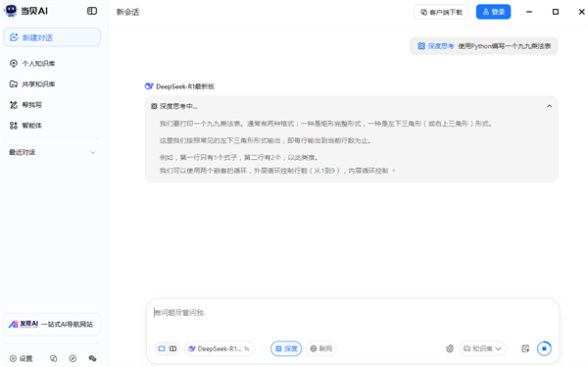Screen dimensions: 588x367
Task: Collapse the sidebar with the panel icon
Action: 92,11
